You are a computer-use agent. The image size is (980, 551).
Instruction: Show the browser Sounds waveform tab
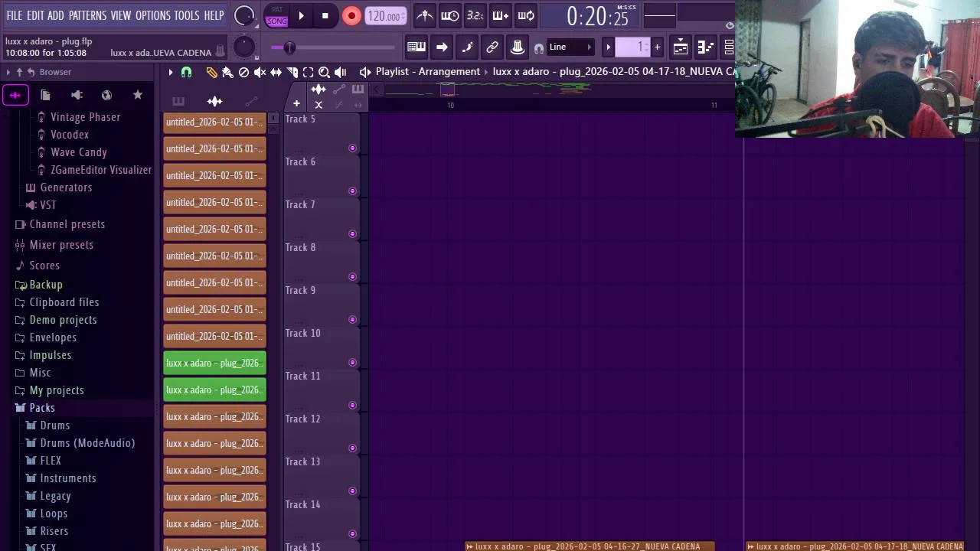(x=15, y=95)
